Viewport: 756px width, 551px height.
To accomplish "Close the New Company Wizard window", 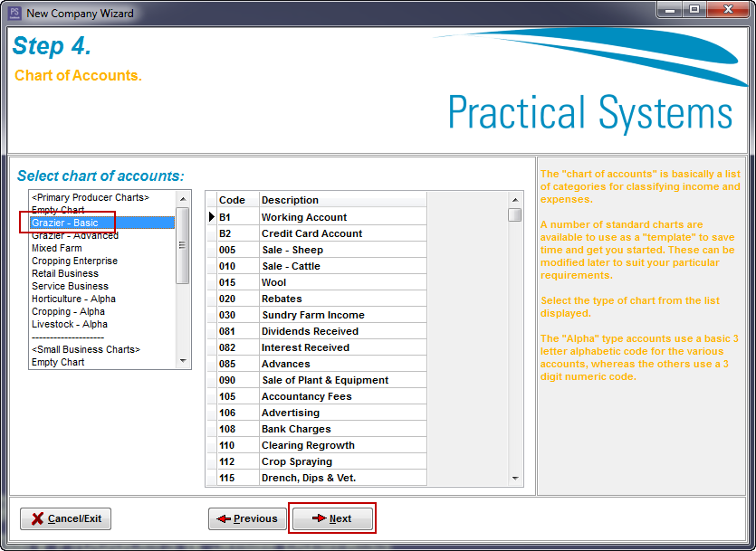I will click(729, 10).
